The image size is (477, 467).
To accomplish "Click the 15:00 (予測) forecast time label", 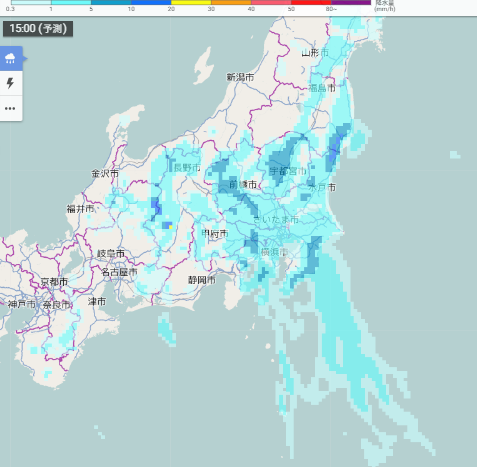I will (38, 29).
